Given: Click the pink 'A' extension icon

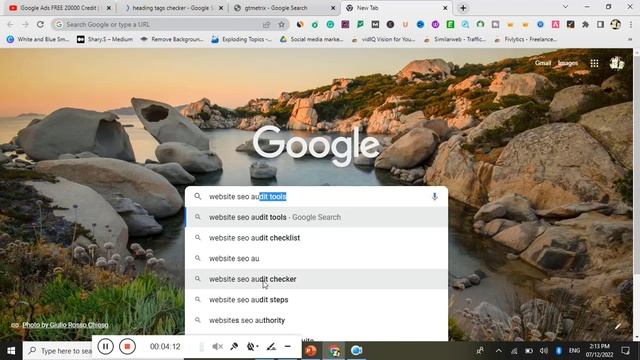Looking at the screenshot, I should 556,24.
